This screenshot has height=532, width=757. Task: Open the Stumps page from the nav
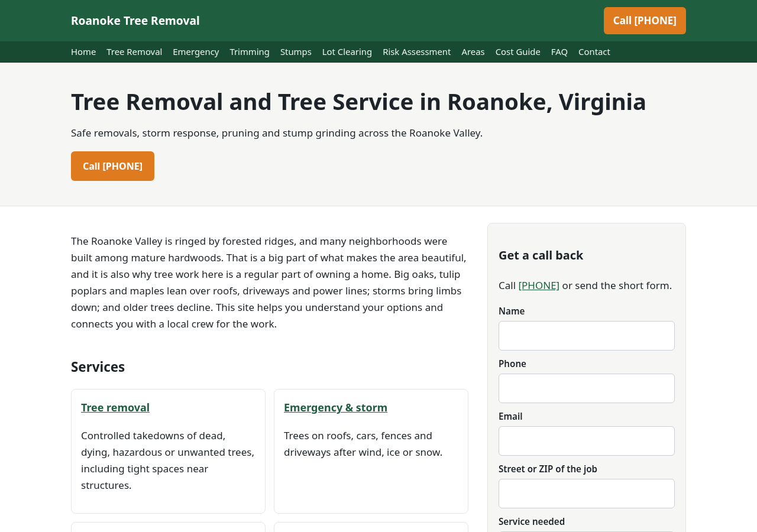point(296,52)
